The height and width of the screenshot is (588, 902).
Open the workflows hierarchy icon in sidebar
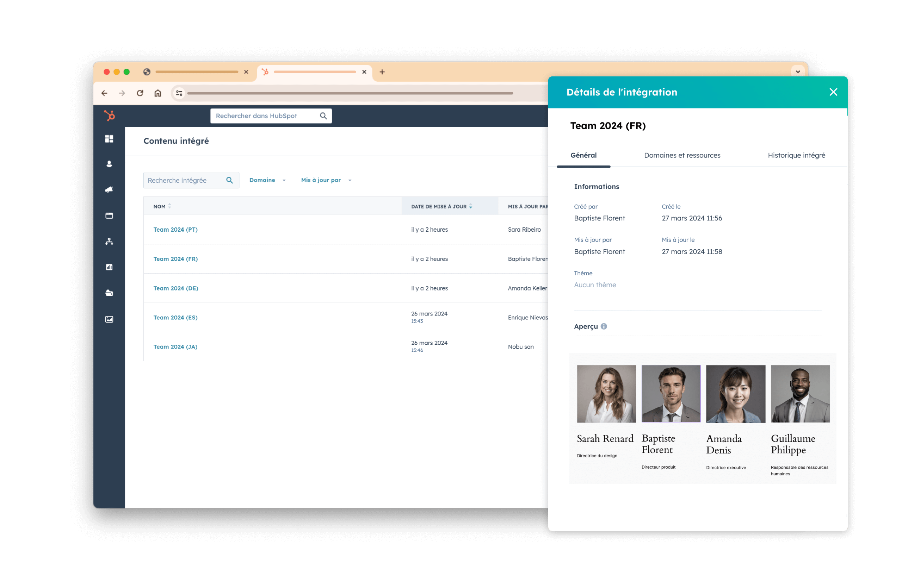point(109,242)
